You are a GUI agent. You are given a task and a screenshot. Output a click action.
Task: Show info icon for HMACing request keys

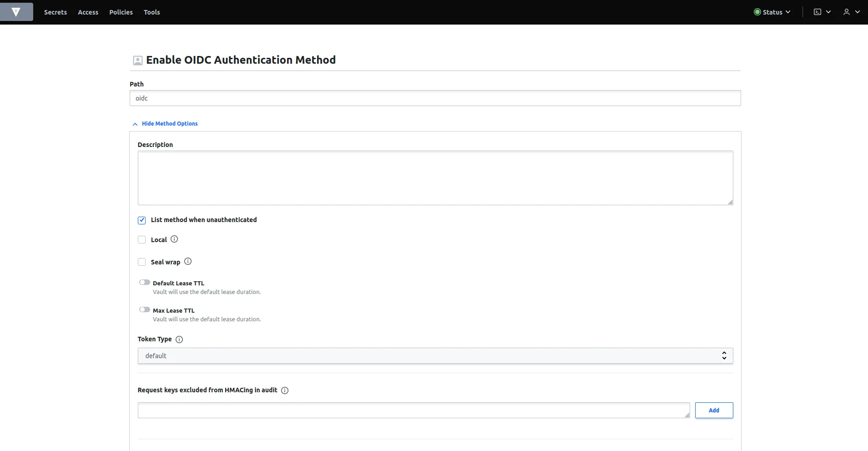(285, 390)
